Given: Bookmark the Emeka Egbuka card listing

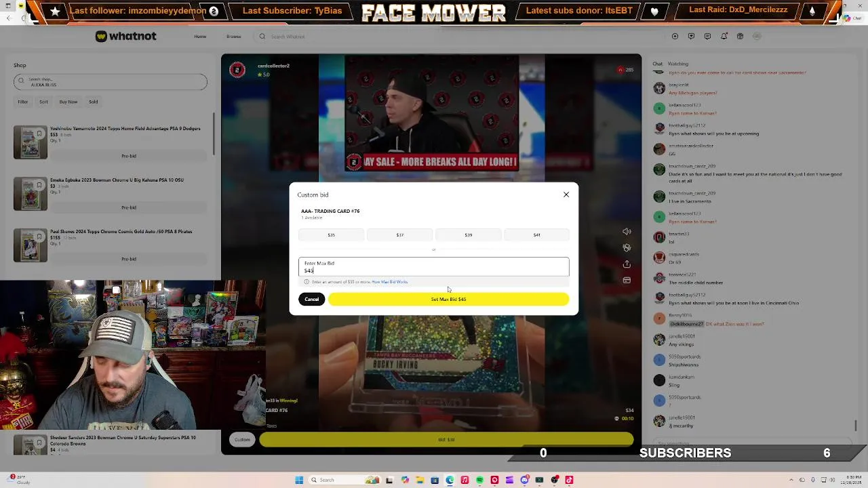Looking at the screenshot, I should click(x=39, y=185).
